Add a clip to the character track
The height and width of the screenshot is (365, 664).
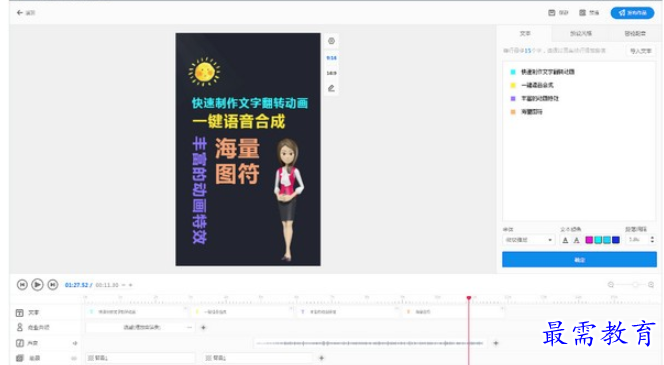point(203,327)
